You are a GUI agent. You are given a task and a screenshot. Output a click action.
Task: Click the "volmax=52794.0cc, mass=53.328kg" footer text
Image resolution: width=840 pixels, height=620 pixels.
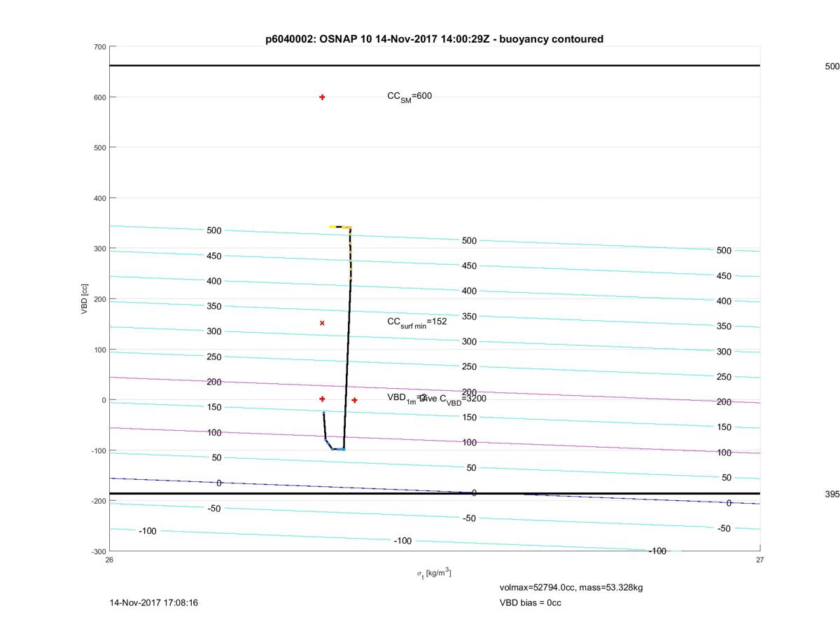point(571,587)
